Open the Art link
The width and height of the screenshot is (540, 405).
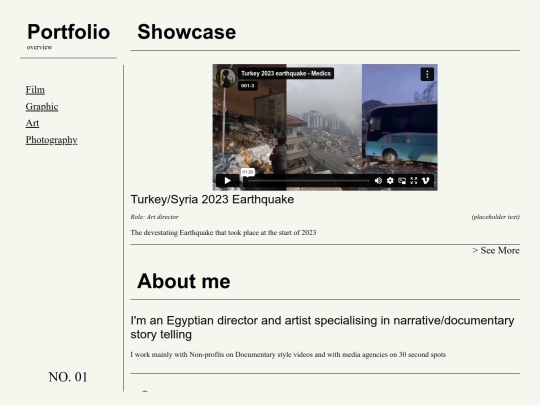coord(32,123)
